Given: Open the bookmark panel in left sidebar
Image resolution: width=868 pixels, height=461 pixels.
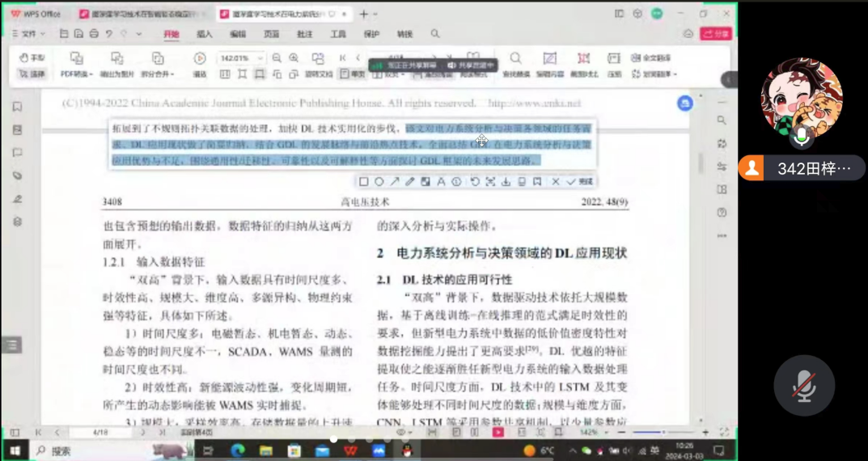Looking at the screenshot, I should coord(17,107).
